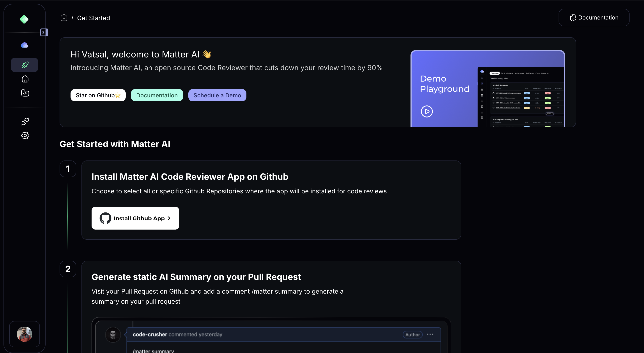This screenshot has width=644, height=353.
Task: Click the chevron on Install Github App
Action: click(x=169, y=218)
